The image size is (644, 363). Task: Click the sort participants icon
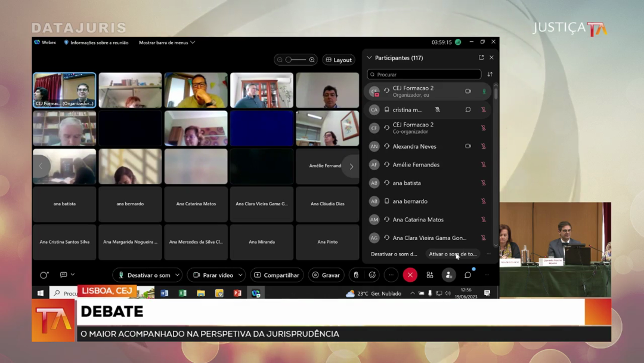coord(490,75)
